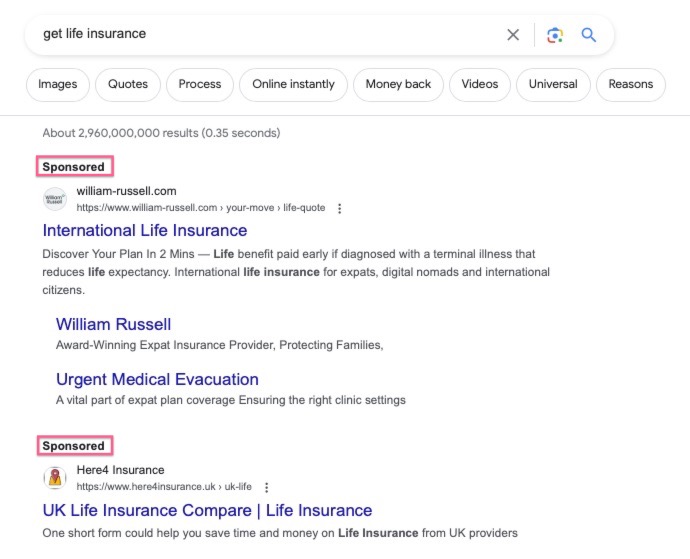
Task: Click the william-russell.com site name
Action: (126, 191)
